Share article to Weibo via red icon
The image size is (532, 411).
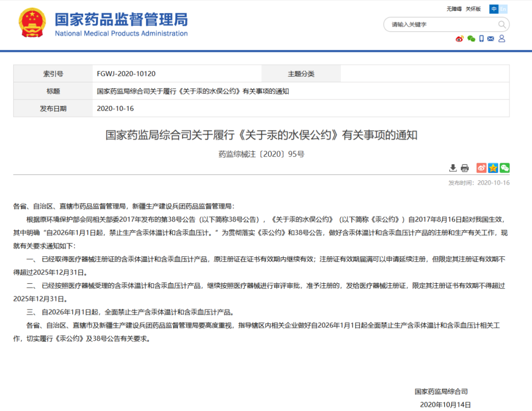481,168
